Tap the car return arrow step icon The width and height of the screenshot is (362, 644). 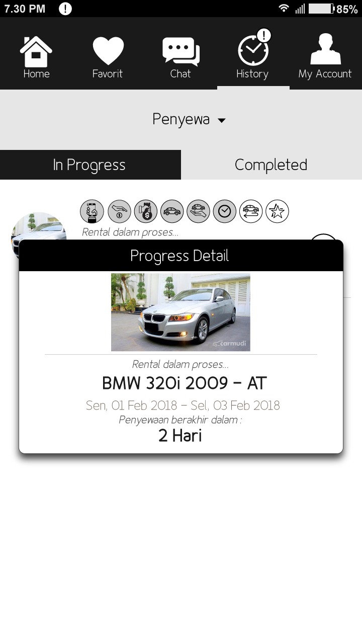click(x=251, y=211)
